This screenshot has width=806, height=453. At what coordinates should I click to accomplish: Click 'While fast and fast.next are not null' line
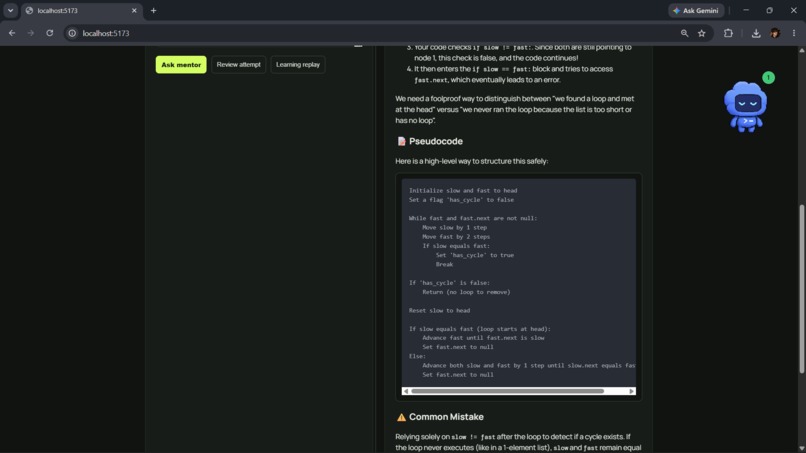[x=473, y=218]
